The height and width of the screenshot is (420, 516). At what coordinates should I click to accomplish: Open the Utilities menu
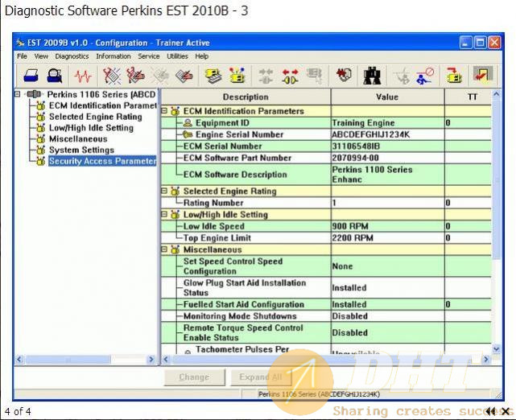177,56
